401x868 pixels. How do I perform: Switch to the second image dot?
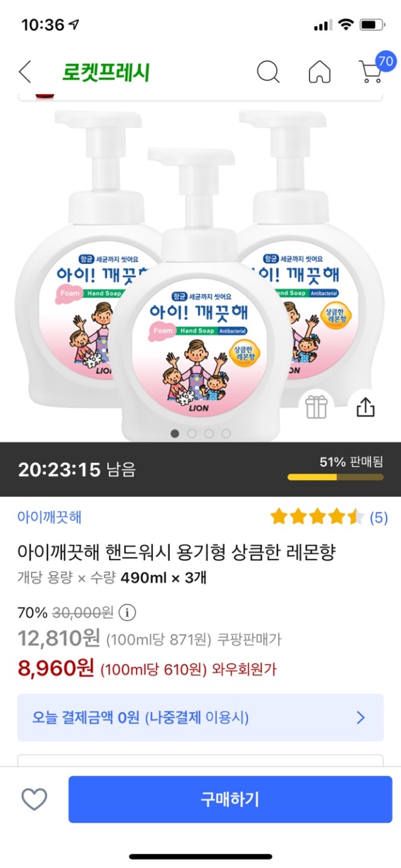192,433
